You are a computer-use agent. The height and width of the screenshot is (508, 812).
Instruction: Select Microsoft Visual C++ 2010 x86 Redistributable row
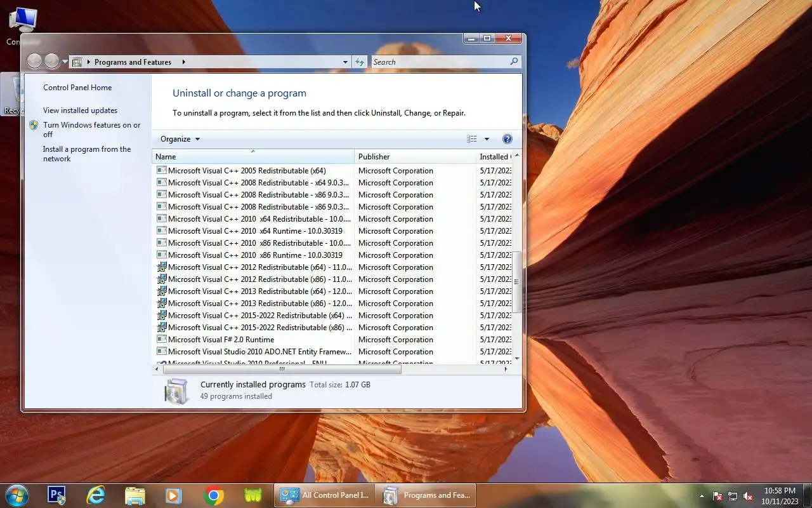coord(332,243)
